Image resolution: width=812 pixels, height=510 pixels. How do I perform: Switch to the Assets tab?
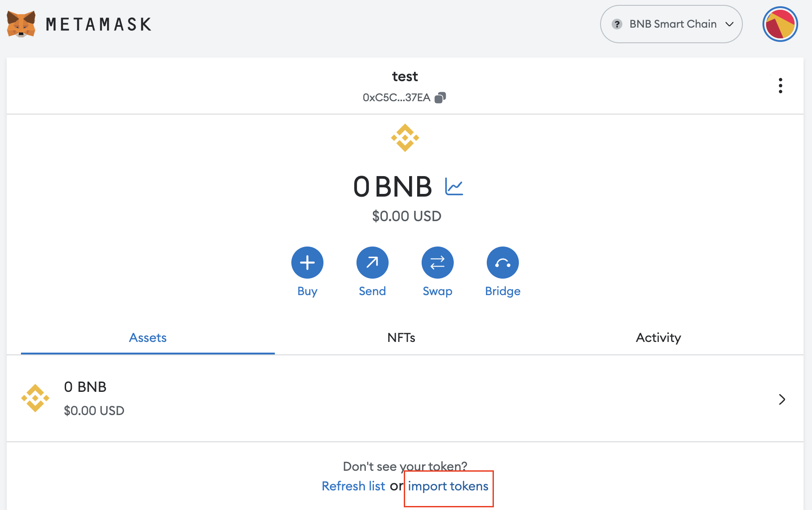click(x=148, y=338)
